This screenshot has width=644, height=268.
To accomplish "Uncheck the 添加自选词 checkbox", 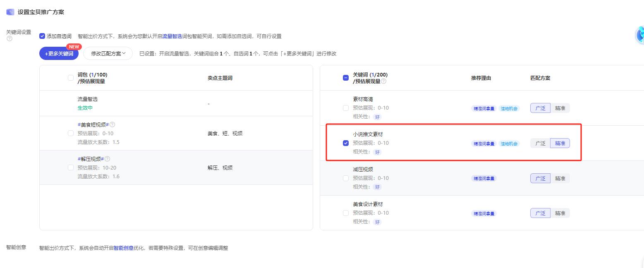I will [42, 36].
